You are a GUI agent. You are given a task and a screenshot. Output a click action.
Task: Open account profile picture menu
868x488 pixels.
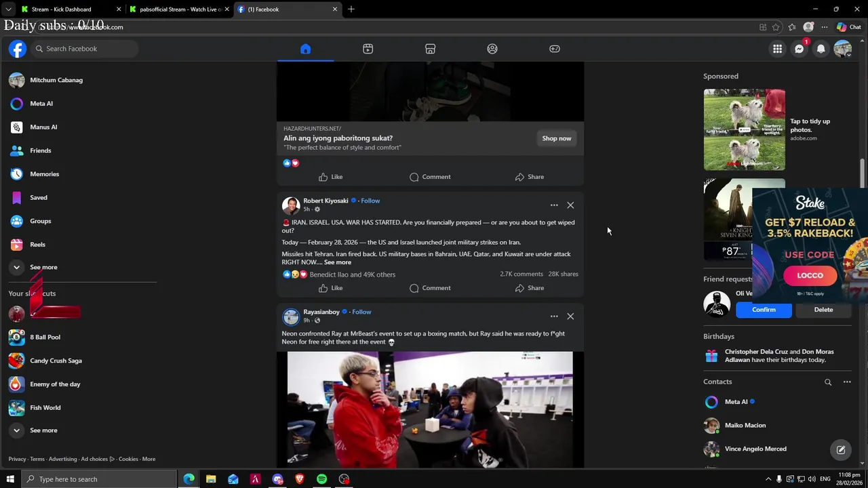tap(842, 49)
